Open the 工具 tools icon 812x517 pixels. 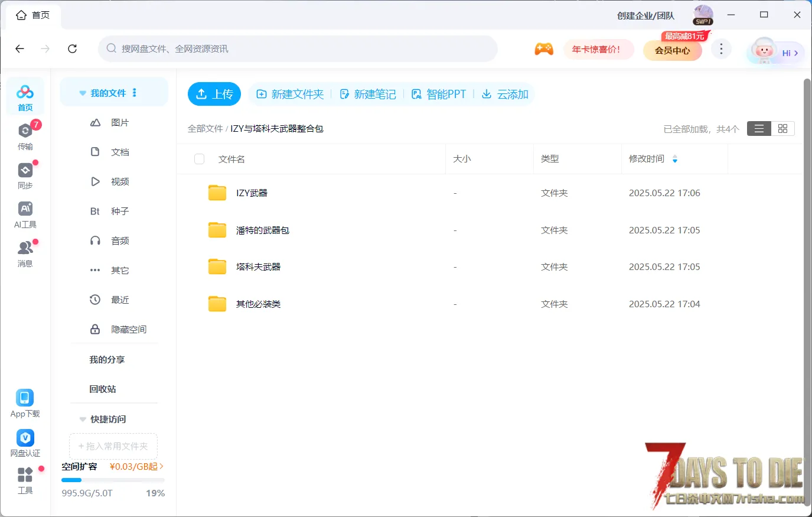25,480
